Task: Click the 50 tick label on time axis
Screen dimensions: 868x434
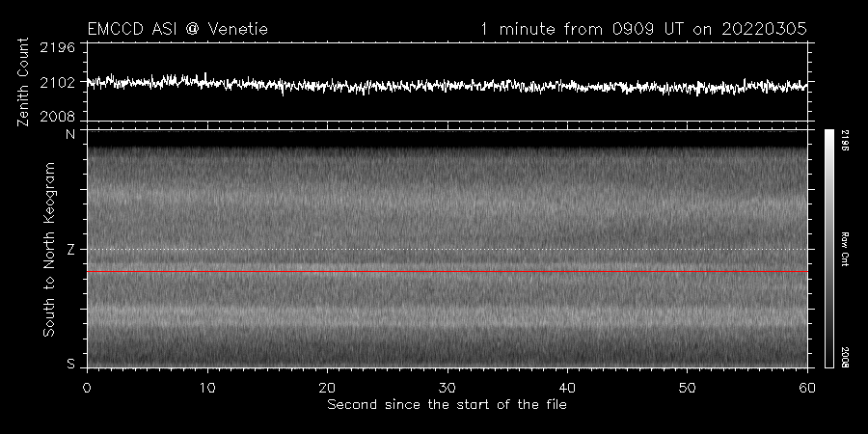Action: 687,387
